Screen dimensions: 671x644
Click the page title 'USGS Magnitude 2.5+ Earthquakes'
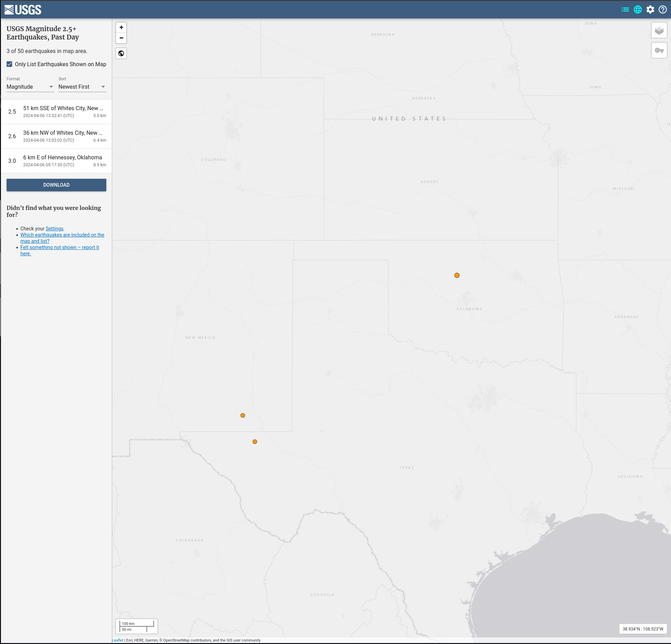point(43,33)
